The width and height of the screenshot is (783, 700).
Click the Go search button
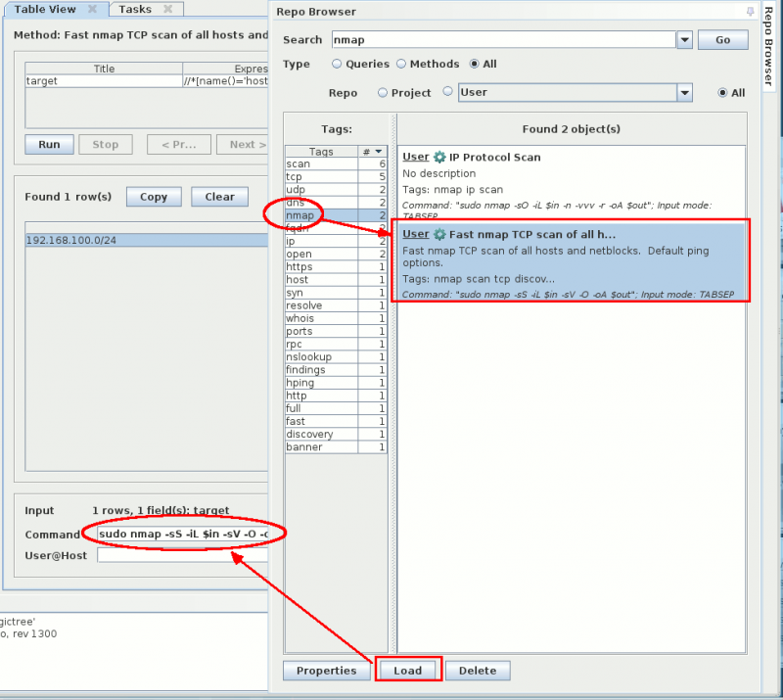tap(723, 40)
